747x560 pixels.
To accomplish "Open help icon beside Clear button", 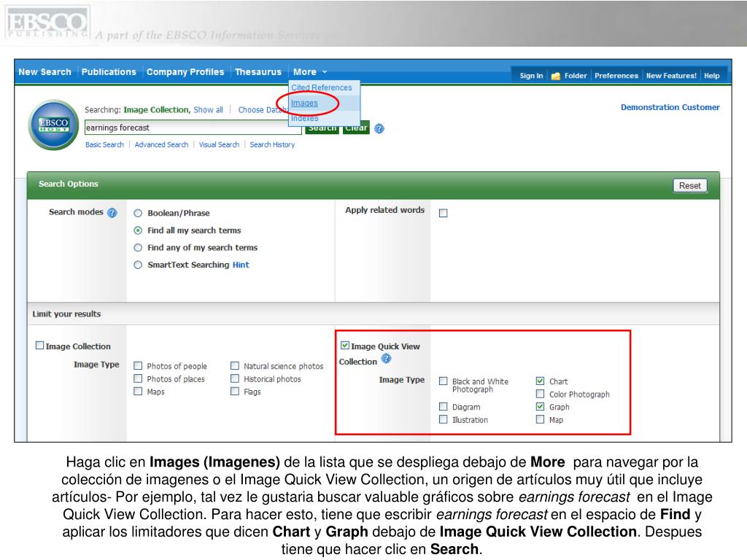I will [379, 128].
